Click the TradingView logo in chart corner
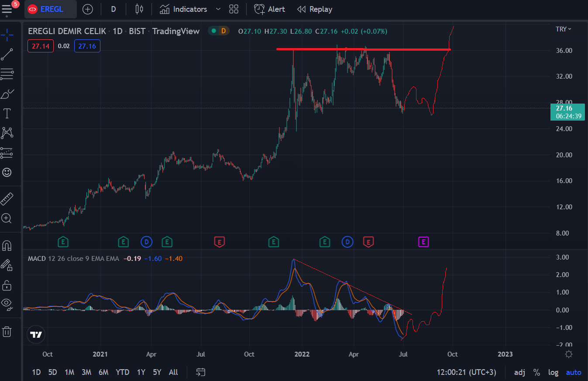Image resolution: width=588 pixels, height=381 pixels. 36,335
